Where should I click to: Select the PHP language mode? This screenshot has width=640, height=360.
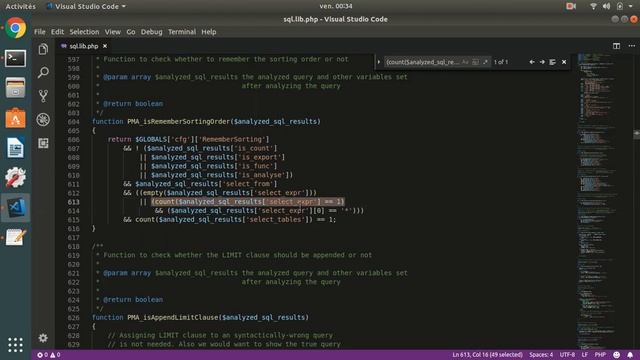click(600, 355)
